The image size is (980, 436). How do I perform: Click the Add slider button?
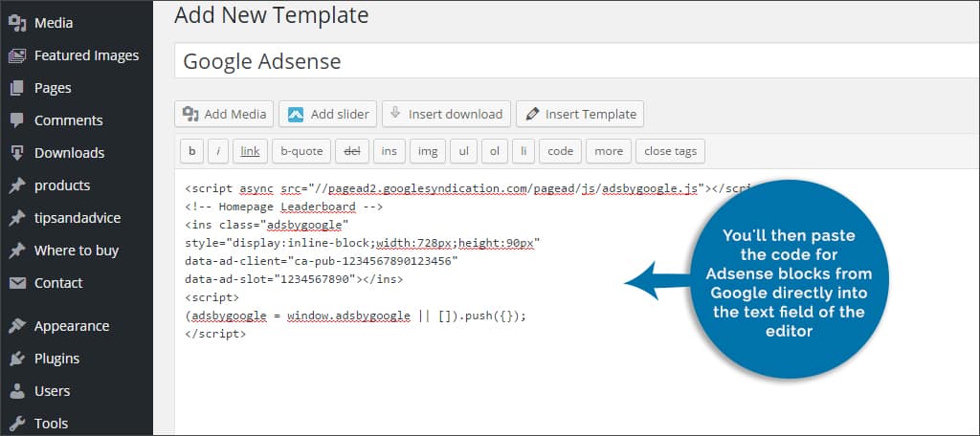pyautogui.click(x=327, y=114)
